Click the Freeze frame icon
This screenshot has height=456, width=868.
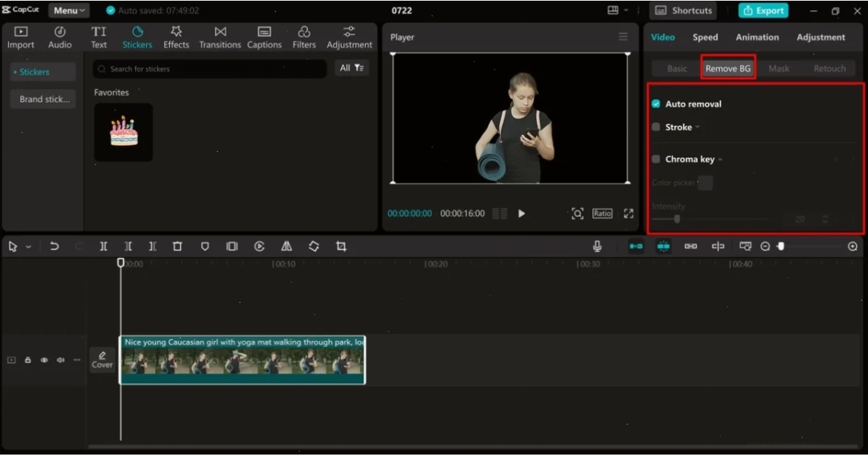[x=232, y=246]
